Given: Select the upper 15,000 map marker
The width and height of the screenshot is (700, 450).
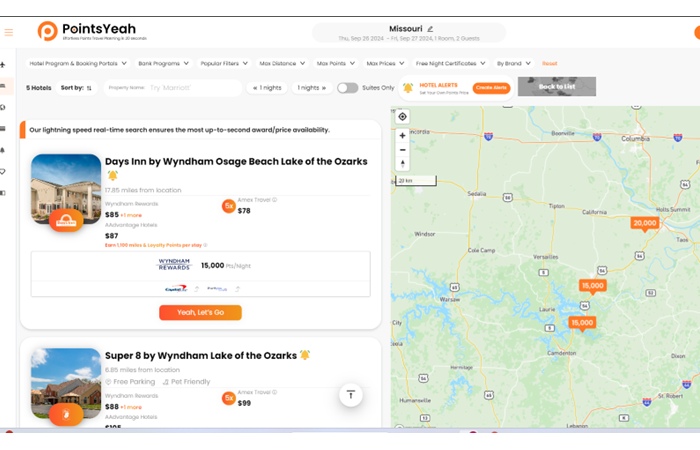Looking at the screenshot, I should 592,286.
